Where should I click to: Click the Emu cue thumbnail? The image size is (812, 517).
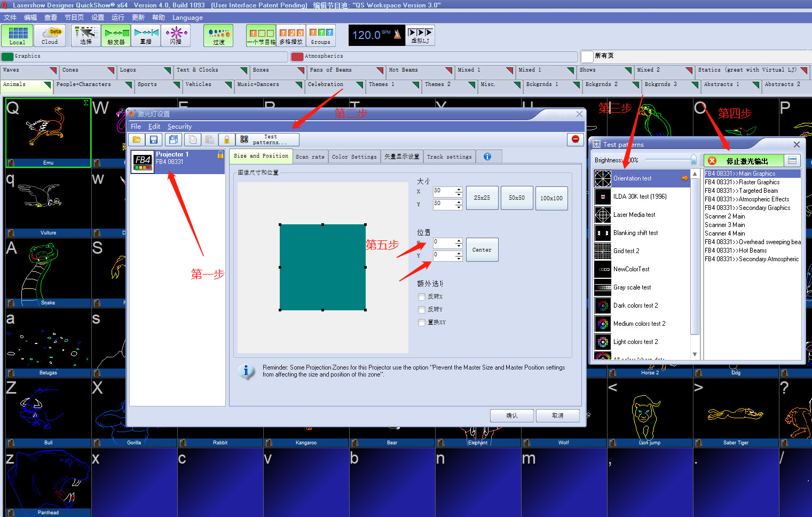click(x=48, y=132)
